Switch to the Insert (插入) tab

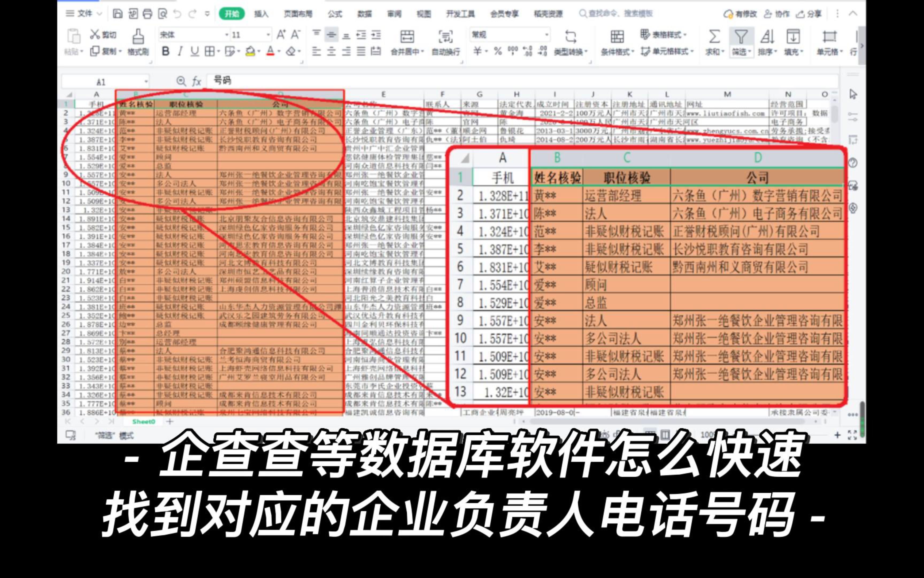(261, 14)
